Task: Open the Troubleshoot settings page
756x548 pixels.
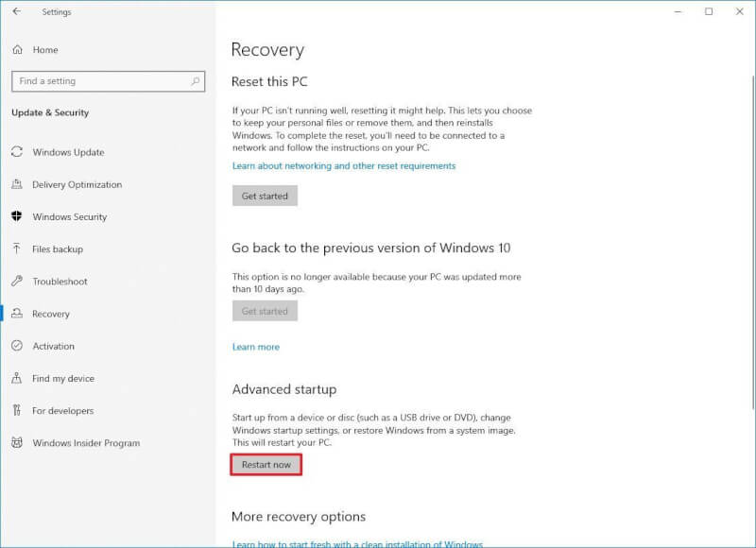Action: click(x=60, y=282)
